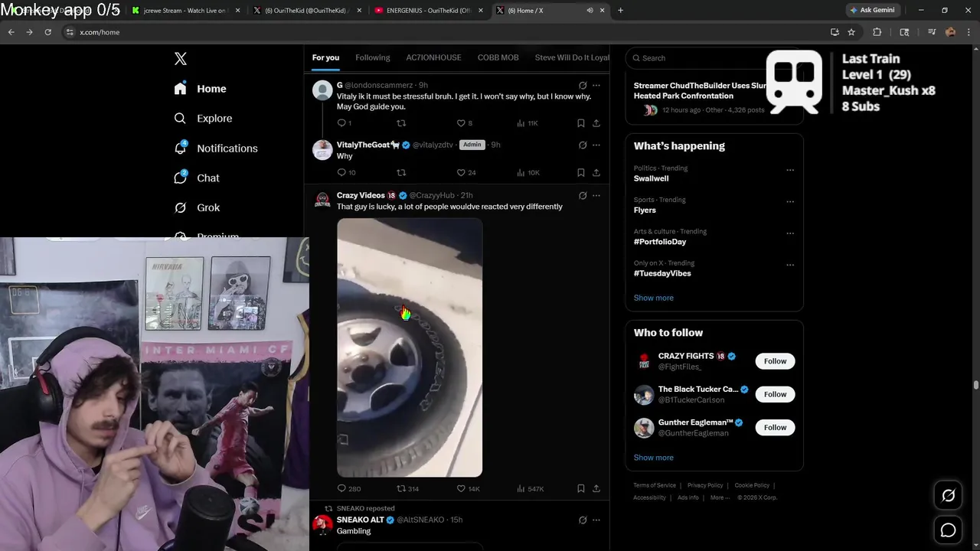Open Terms of Service link
The width and height of the screenshot is (980, 551).
point(655,485)
